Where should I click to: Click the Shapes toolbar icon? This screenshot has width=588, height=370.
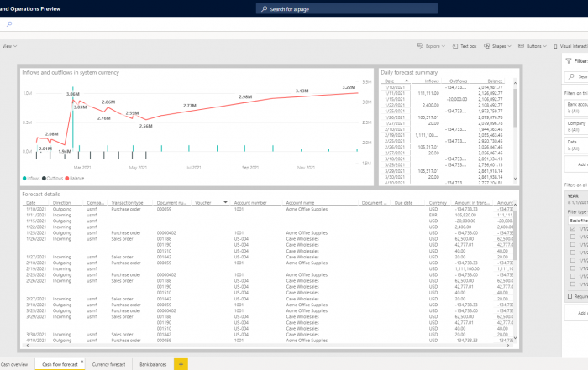(x=486, y=46)
